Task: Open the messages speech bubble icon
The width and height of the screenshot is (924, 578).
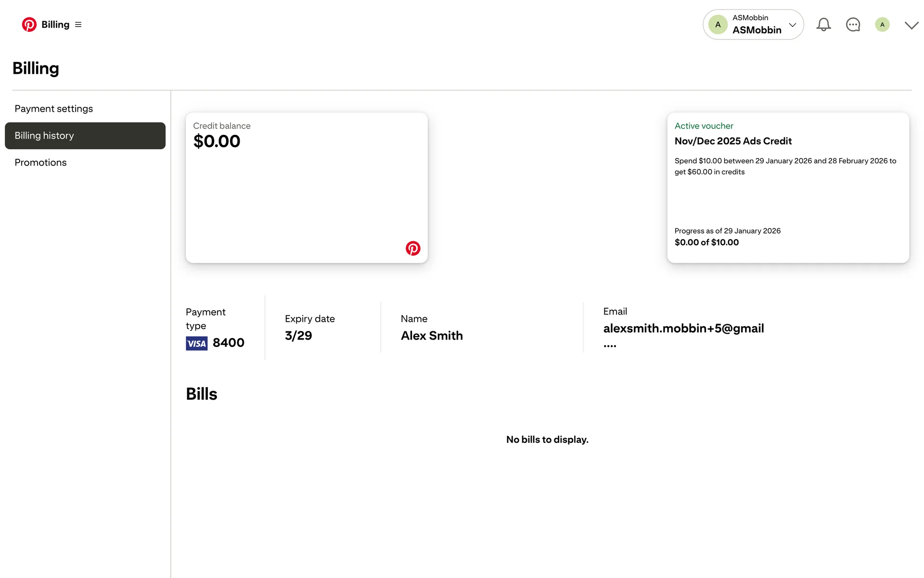Action: pos(853,25)
